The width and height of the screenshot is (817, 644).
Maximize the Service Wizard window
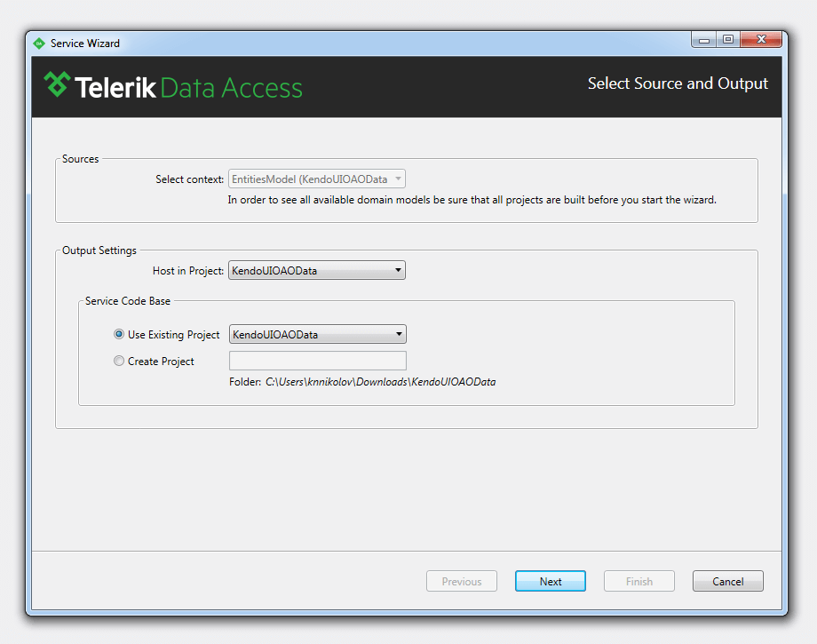click(x=728, y=40)
